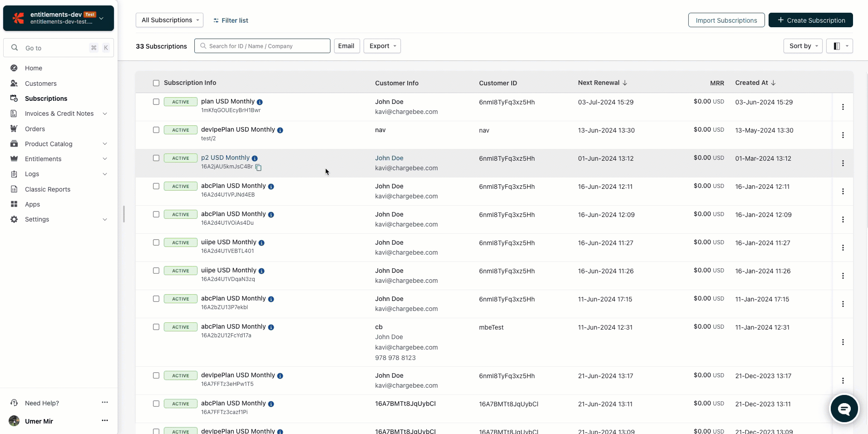Open the All Subscriptions dropdown
Image resolution: width=868 pixels, height=434 pixels.
pyautogui.click(x=169, y=20)
